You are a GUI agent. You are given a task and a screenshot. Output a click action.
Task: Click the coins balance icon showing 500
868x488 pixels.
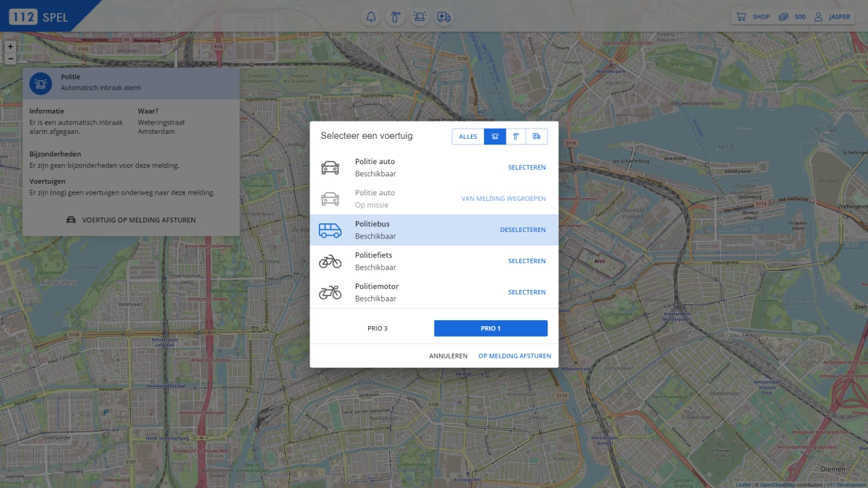tap(783, 17)
